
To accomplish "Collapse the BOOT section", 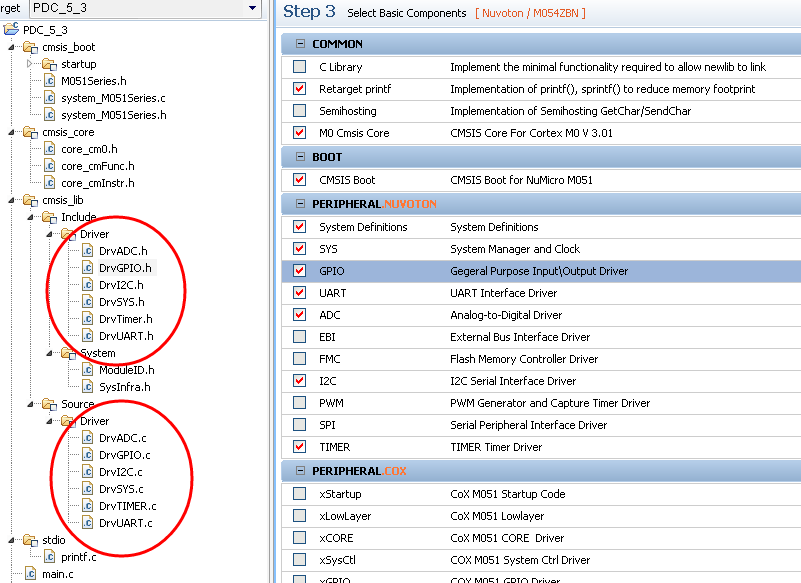I will click(x=300, y=157).
